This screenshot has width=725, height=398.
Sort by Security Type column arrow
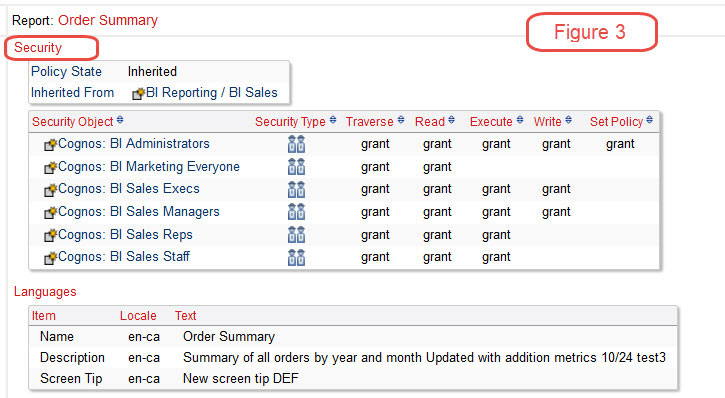coord(332,120)
